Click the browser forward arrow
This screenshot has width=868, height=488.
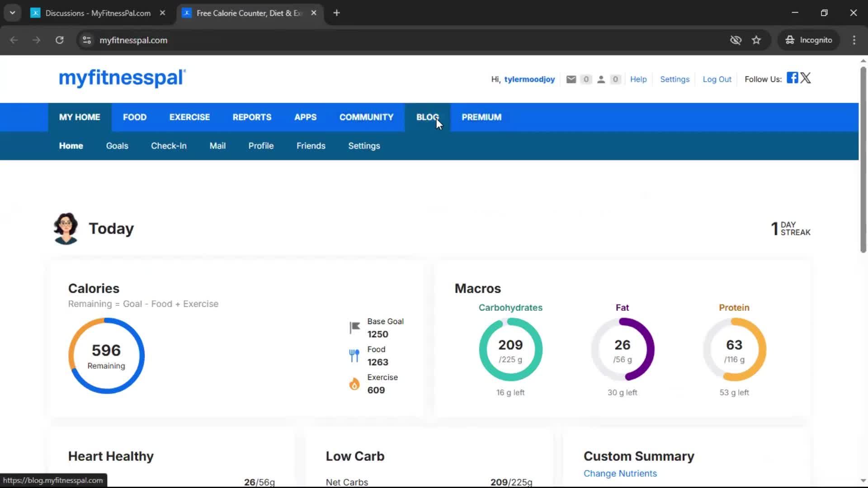(x=37, y=40)
